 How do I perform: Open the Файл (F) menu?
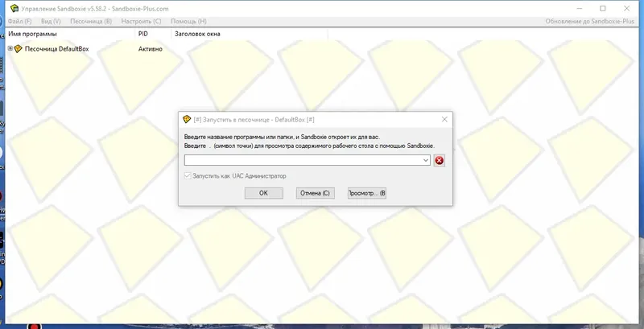(x=19, y=22)
